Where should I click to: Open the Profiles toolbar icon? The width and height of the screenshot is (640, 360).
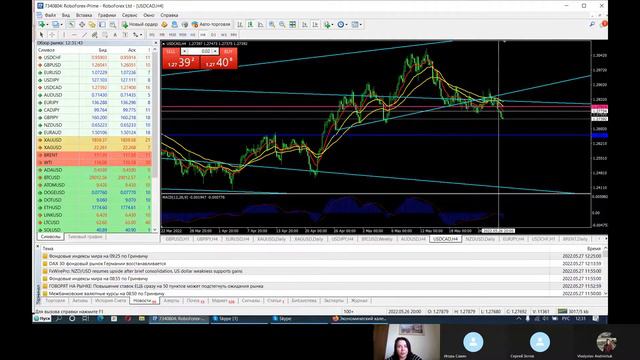point(55,24)
